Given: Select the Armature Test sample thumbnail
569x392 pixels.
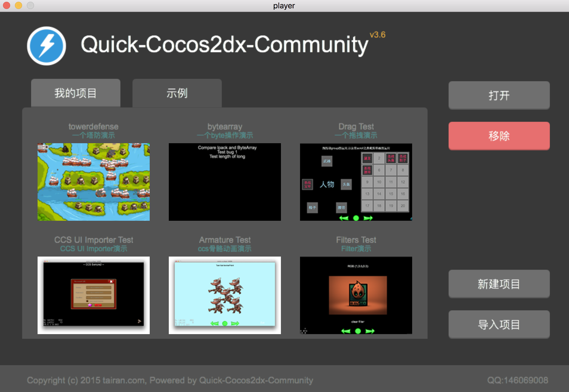Looking at the screenshot, I should tap(225, 295).
